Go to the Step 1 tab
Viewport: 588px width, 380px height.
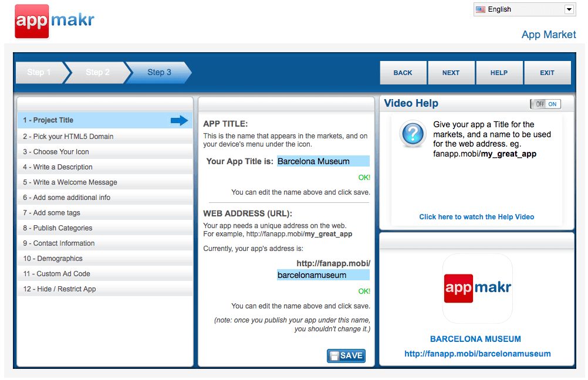tap(39, 72)
